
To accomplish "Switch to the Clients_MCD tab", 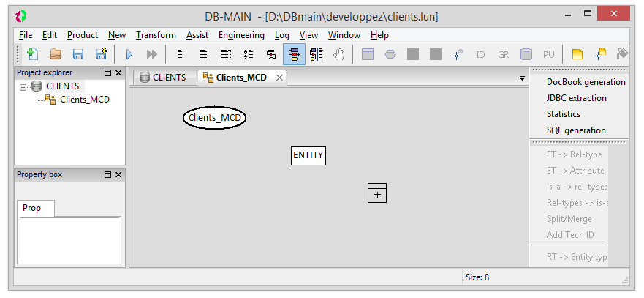I will click(241, 78).
